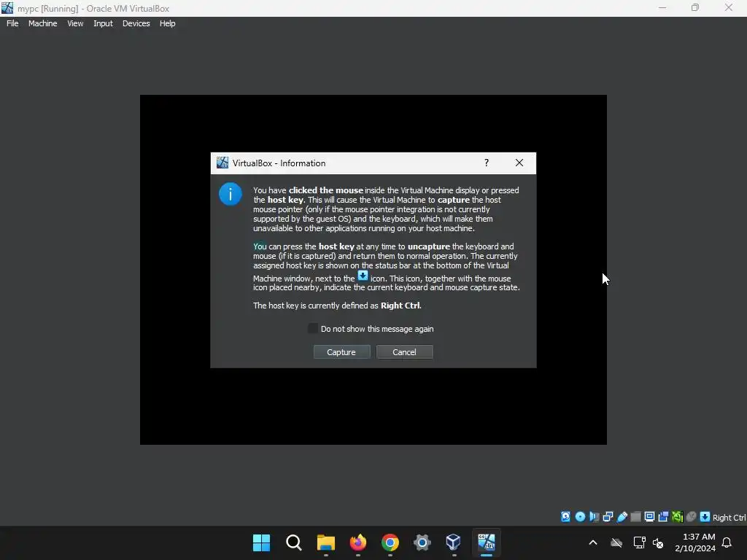Click the muted volume tray icon
The image size is (747, 560).
click(658, 542)
